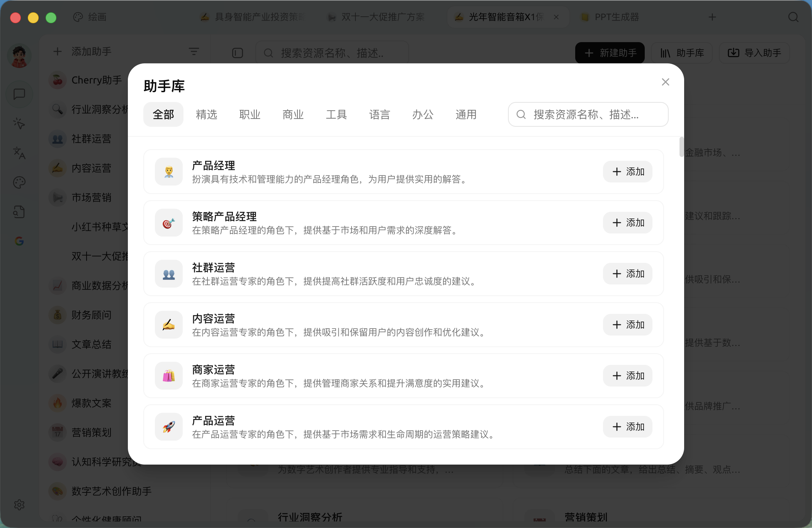The height and width of the screenshot is (528, 812).
Task: Add the 产品经理 assistant
Action: 628,172
